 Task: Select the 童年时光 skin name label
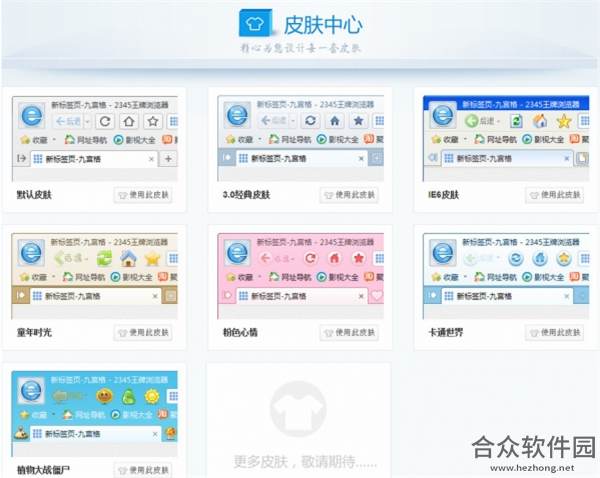pos(34,333)
